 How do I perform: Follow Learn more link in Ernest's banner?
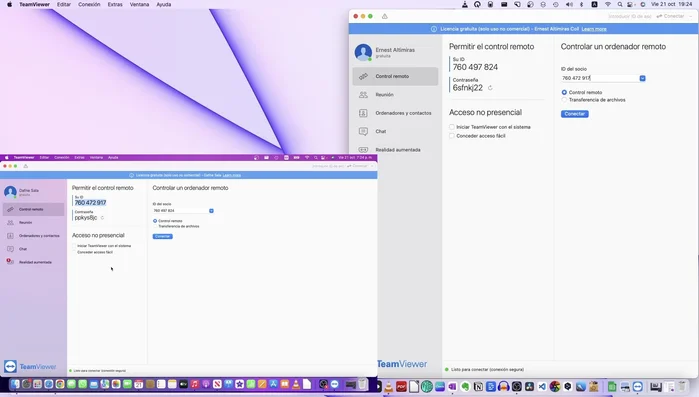(x=594, y=29)
